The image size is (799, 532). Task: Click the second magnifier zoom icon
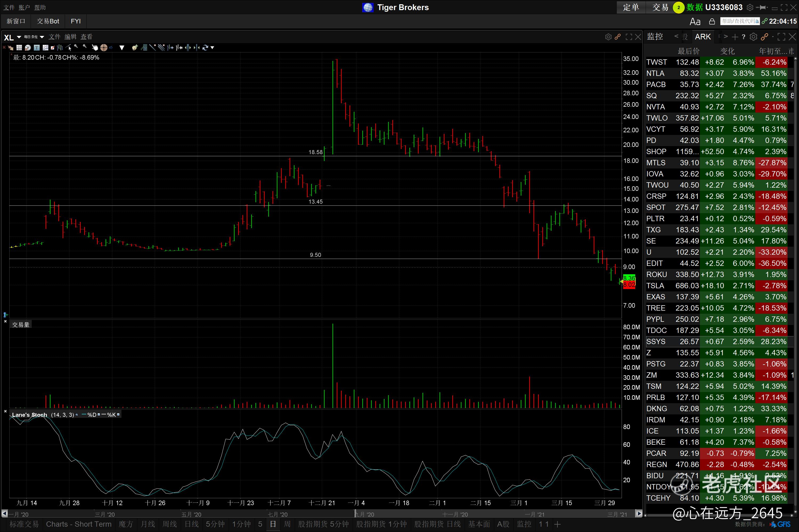click(x=84, y=47)
